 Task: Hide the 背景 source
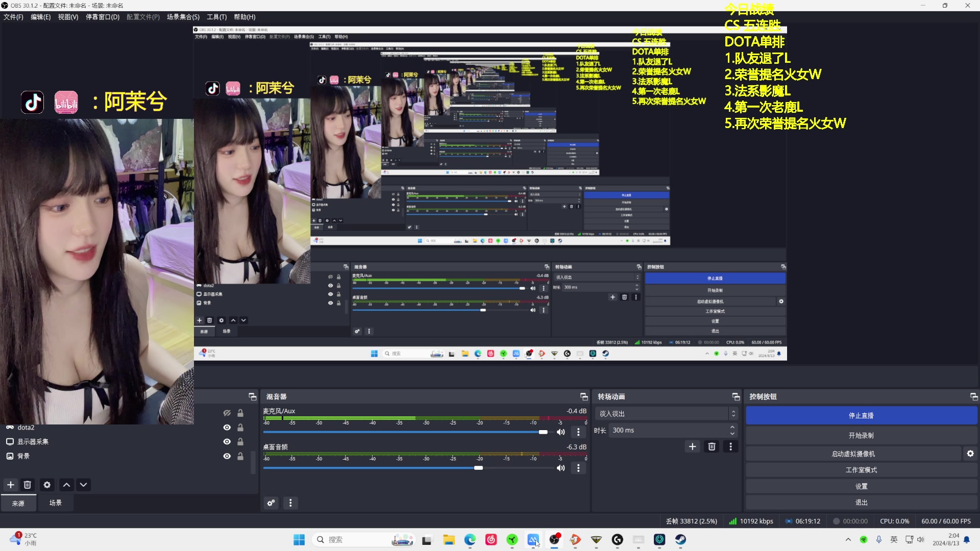227,456
